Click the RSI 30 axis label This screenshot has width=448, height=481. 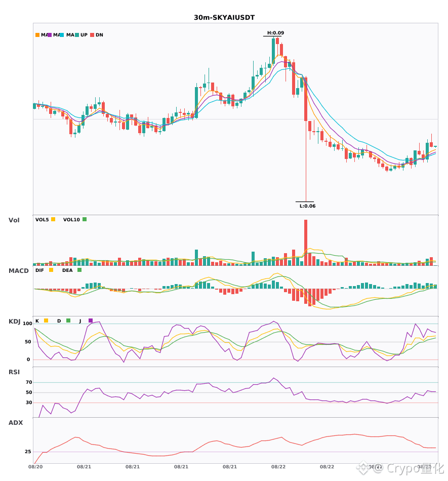(x=29, y=403)
